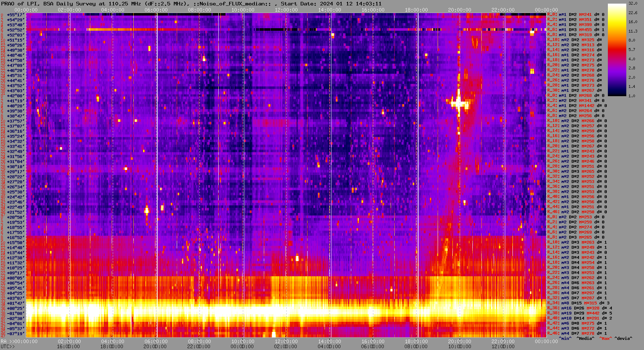Click the 11.3 color scale value

(633, 31)
